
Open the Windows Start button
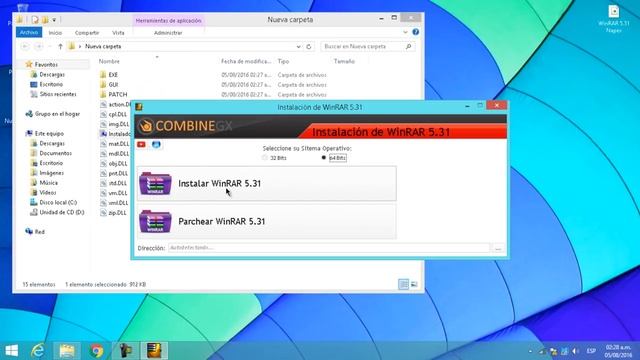(11, 351)
